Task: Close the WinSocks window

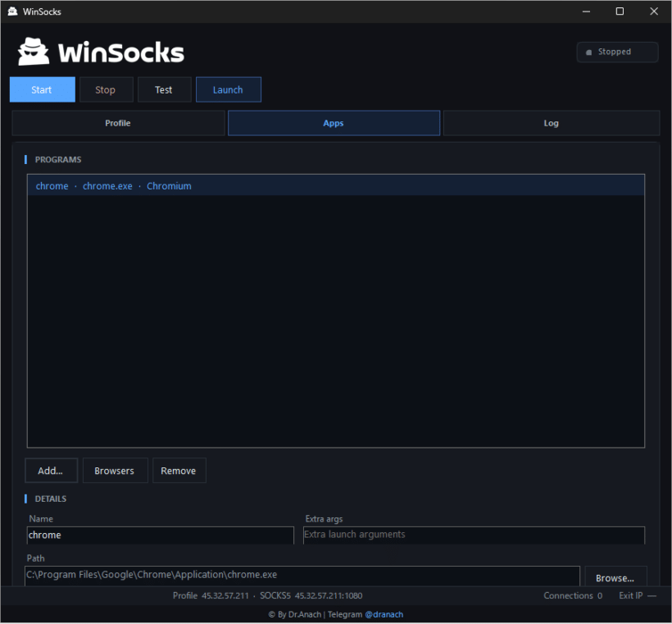Action: coord(654,11)
